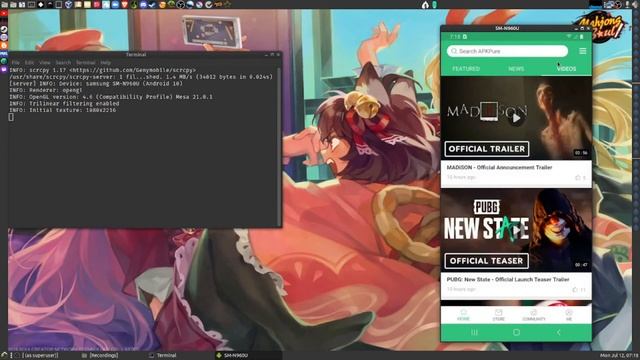This screenshot has height=360, width=640.
Task: Select the [Recordings] taskbar entry
Action: point(100,356)
